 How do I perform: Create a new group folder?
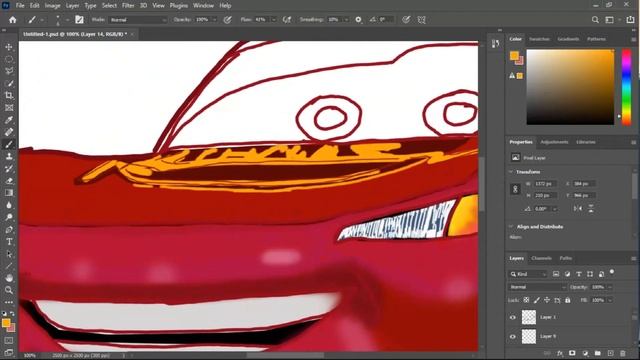598,353
